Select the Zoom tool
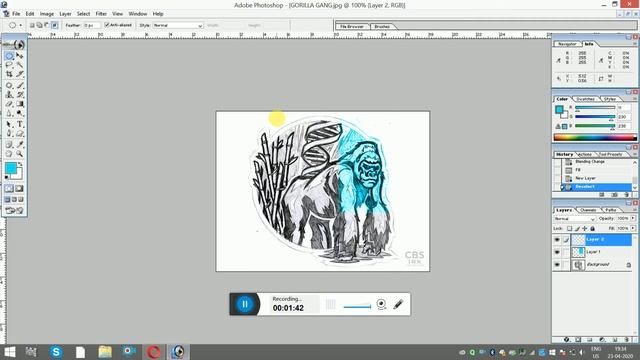Viewport: 640px width, 360px height. pos(20,154)
